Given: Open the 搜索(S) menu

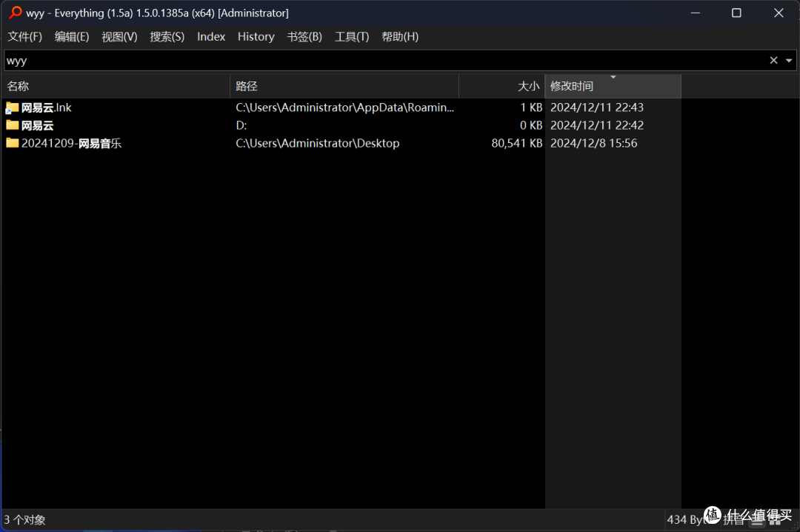Looking at the screenshot, I should [x=167, y=37].
